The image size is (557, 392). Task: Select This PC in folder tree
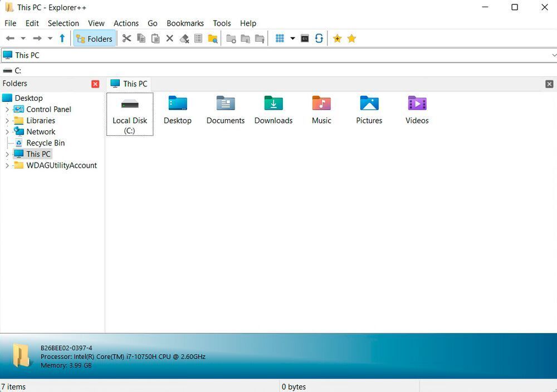click(38, 154)
